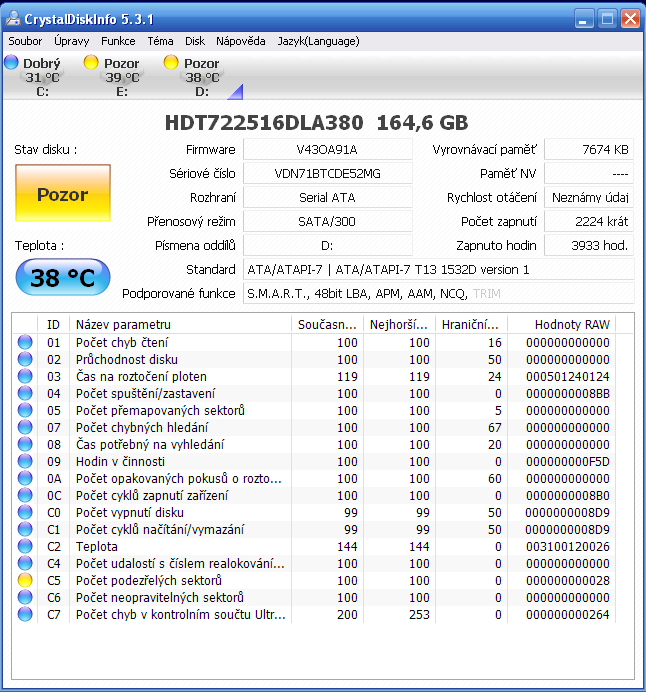Click the blue status icon for attribute 02
The width and height of the screenshot is (646, 692).
pos(25,360)
